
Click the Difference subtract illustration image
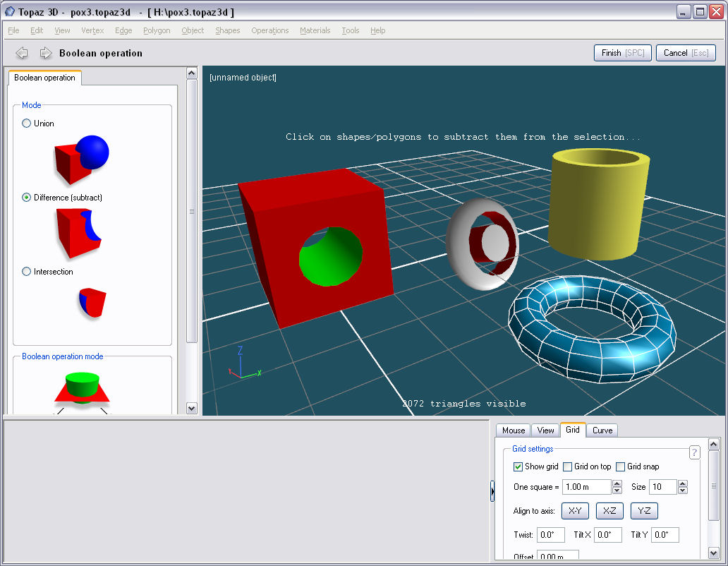coord(78,234)
